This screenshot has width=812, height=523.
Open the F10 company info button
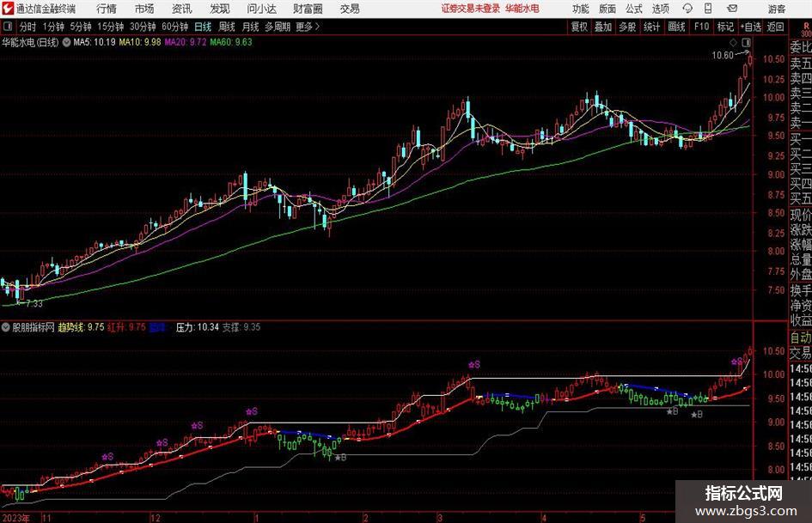click(x=701, y=27)
